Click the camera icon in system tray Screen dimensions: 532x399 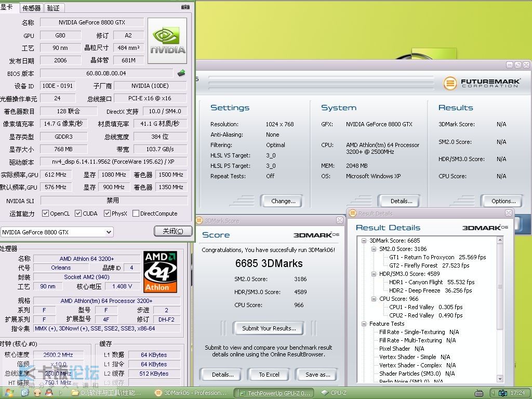pyautogui.click(x=503, y=393)
